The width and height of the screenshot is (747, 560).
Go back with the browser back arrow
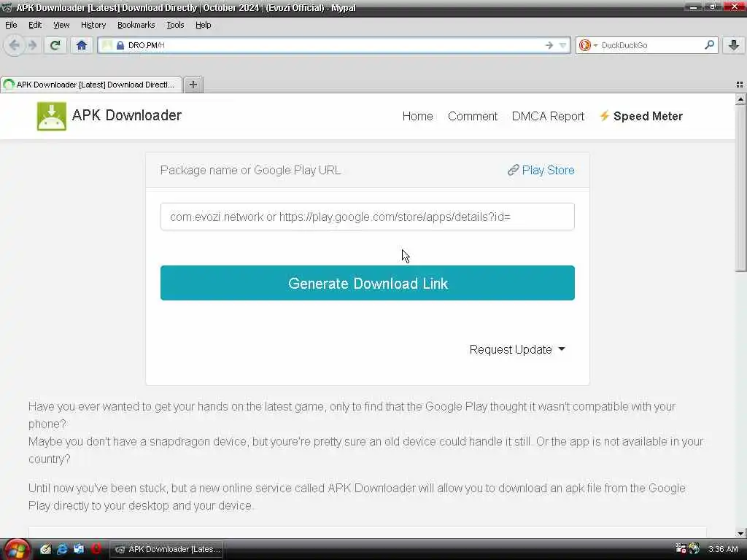15,45
